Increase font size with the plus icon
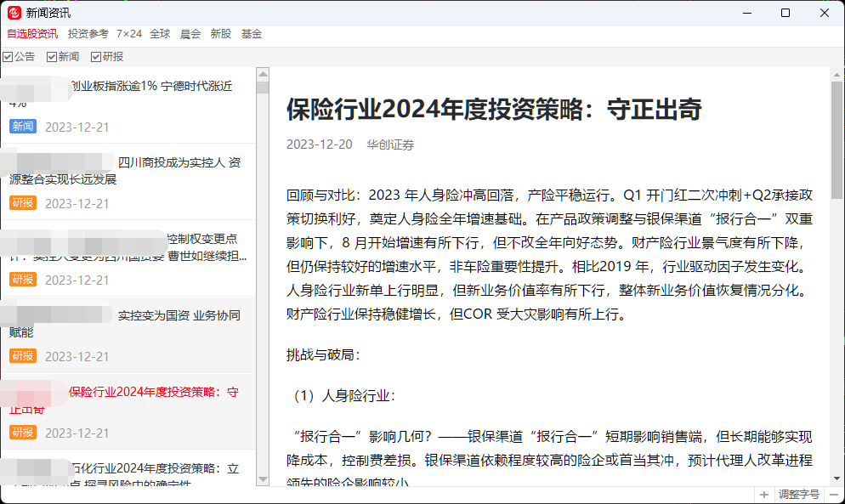The width and height of the screenshot is (845, 504). (764, 495)
